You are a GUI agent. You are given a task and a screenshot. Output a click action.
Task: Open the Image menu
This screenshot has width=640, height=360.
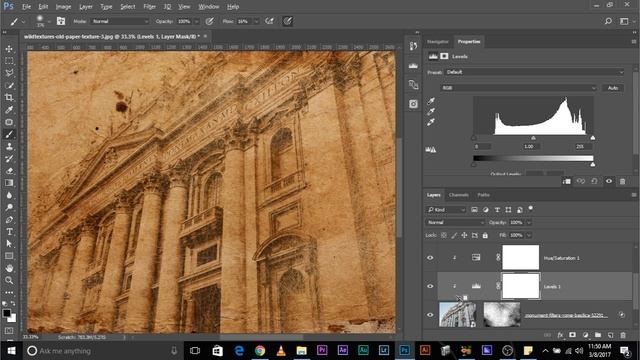[63, 7]
